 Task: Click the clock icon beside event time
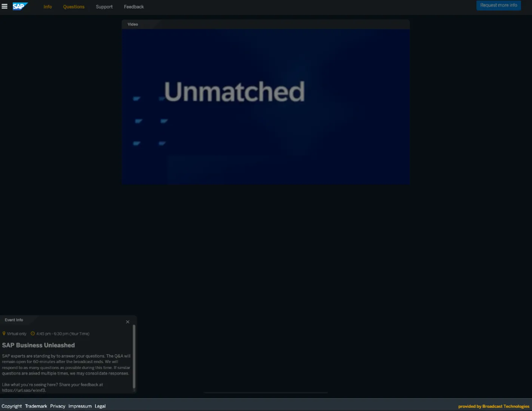[x=33, y=334]
